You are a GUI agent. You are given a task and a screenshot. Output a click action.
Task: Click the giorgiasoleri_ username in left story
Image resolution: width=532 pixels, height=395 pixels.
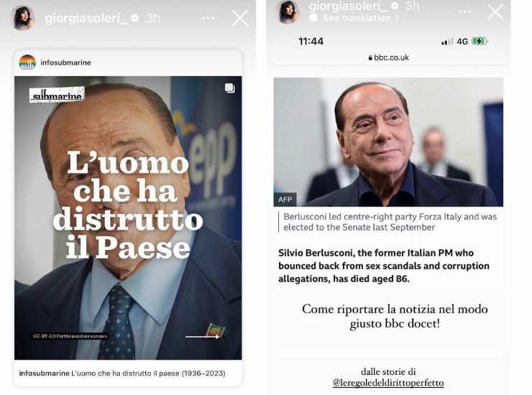click(x=86, y=18)
